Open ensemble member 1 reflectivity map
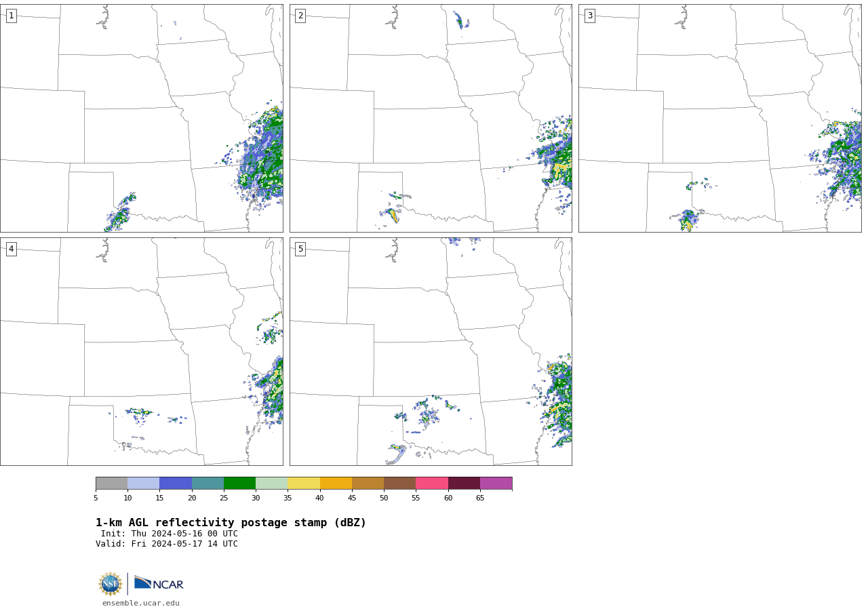This screenshot has height=611, width=868. tap(141, 118)
